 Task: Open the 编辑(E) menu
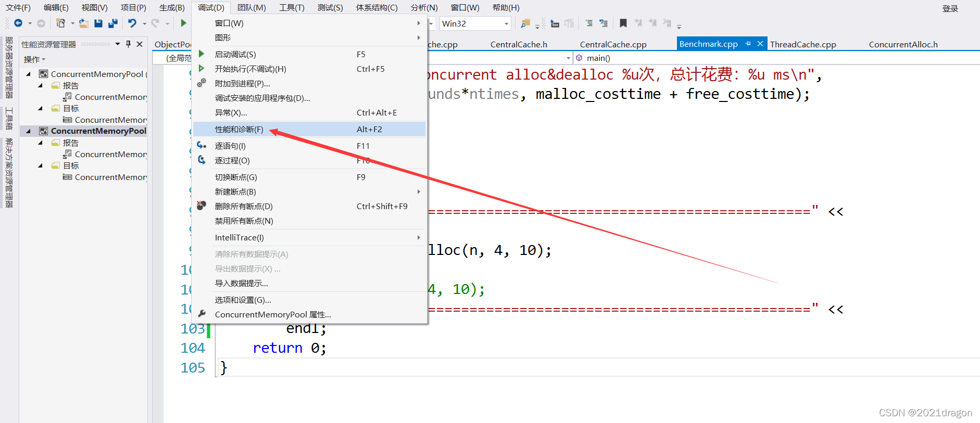[x=56, y=7]
